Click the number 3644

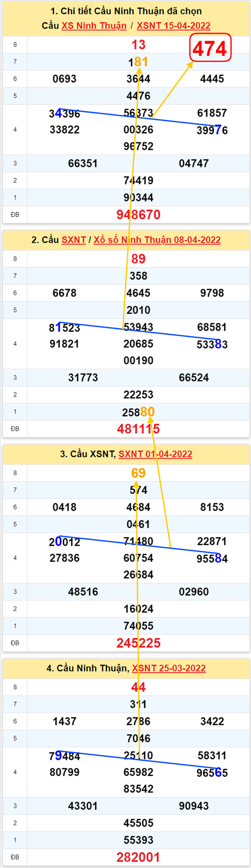(139, 79)
